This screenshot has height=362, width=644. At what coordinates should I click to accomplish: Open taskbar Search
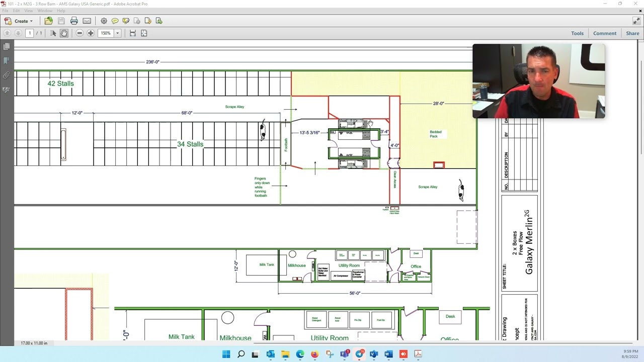point(241,354)
